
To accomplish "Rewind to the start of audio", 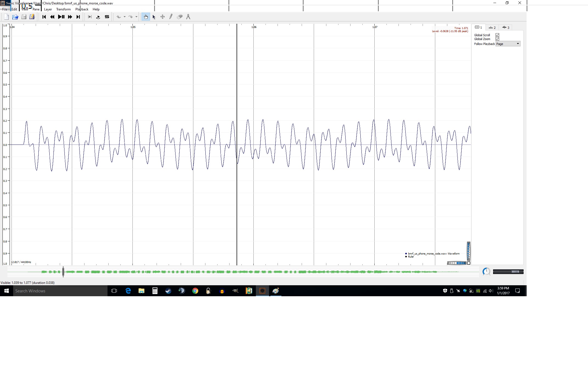I will 44,17.
